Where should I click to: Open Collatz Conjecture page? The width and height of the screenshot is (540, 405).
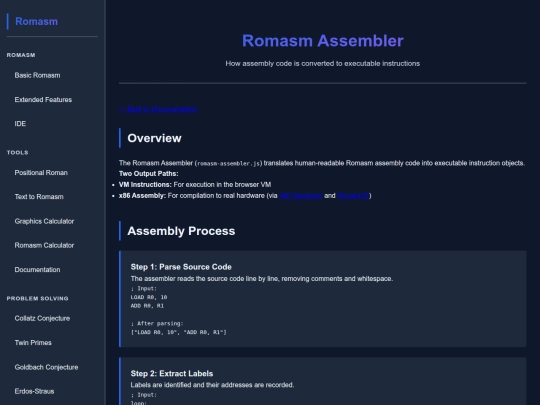[42, 318]
